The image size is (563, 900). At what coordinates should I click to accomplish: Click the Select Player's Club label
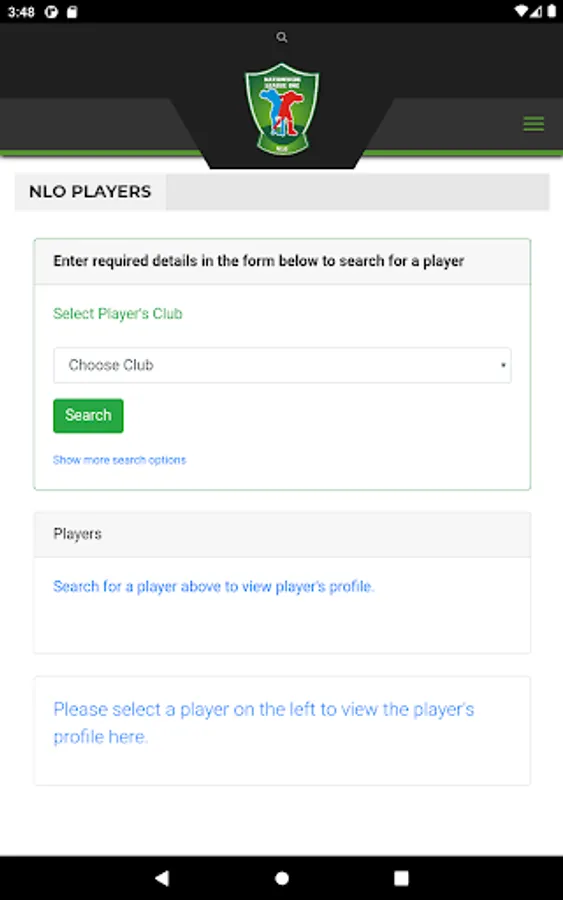click(118, 313)
